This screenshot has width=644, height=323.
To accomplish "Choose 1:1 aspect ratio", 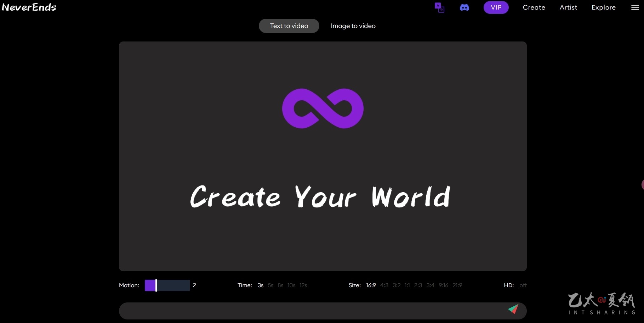I will 407,285.
